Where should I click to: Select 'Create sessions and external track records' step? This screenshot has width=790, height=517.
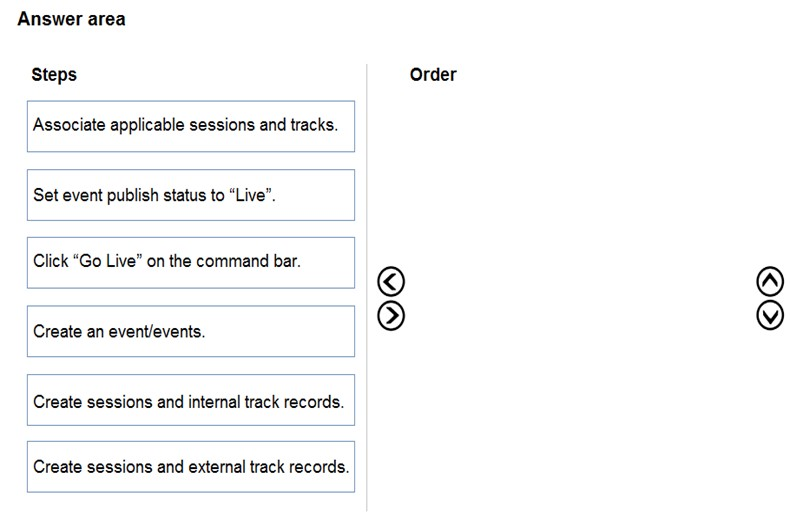point(191,467)
